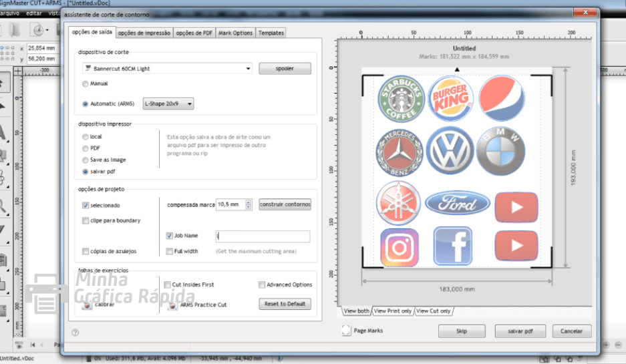Enable clipe para boundary checkbox

tap(86, 220)
